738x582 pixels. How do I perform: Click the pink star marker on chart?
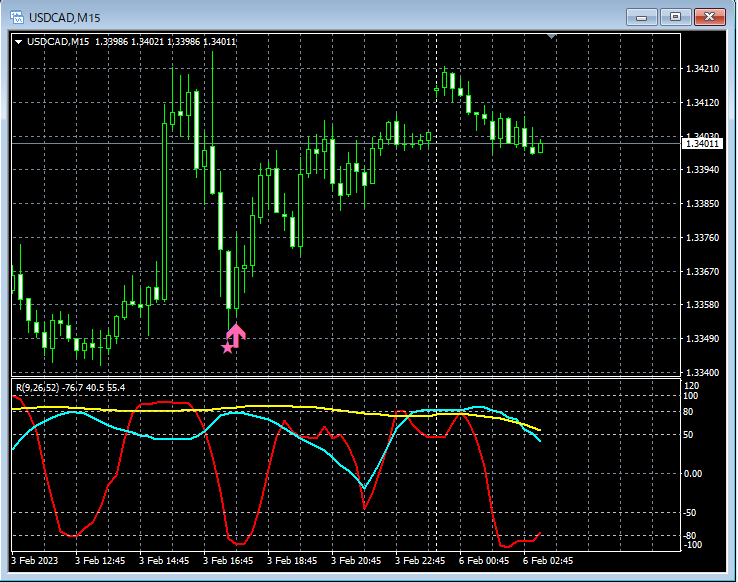click(227, 348)
